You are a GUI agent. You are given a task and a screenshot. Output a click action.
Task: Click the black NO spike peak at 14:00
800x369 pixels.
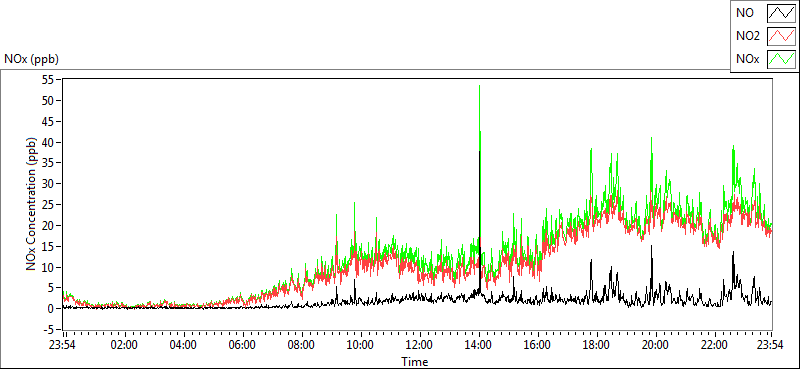pyautogui.click(x=480, y=153)
